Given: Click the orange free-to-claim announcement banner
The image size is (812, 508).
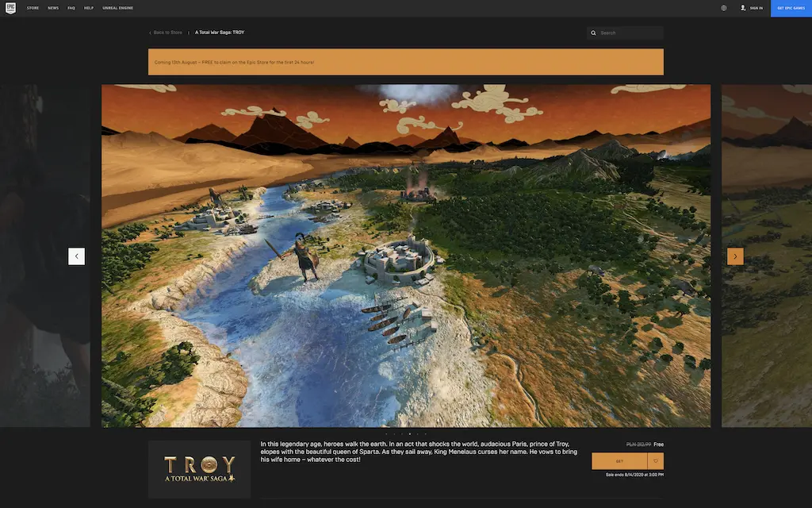Looking at the screenshot, I should click(x=405, y=62).
